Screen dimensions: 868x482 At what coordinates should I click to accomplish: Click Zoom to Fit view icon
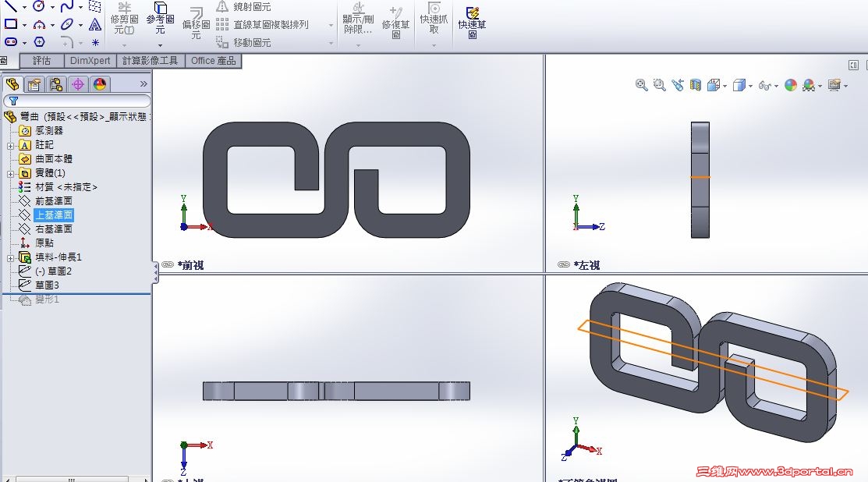642,85
